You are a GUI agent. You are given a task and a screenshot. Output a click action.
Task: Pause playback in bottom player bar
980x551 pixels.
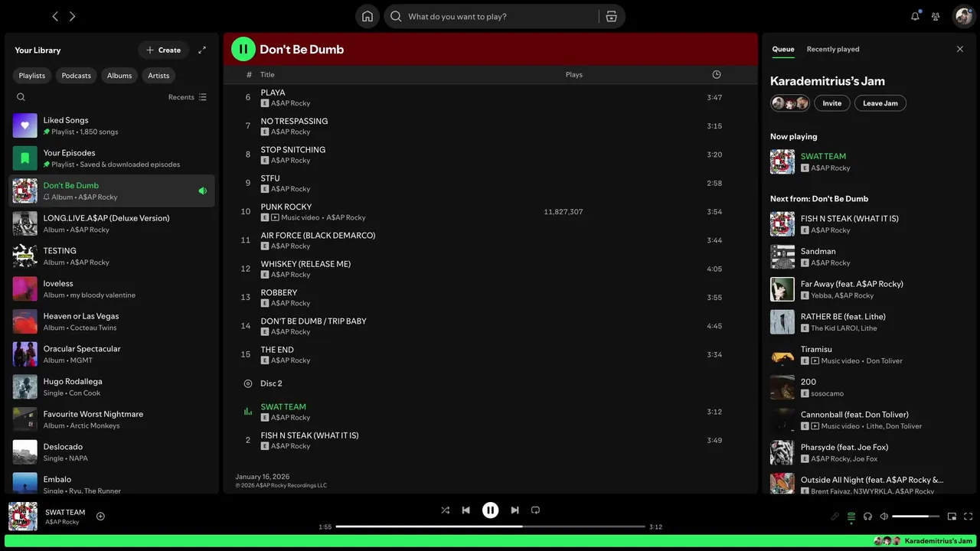[x=491, y=510]
